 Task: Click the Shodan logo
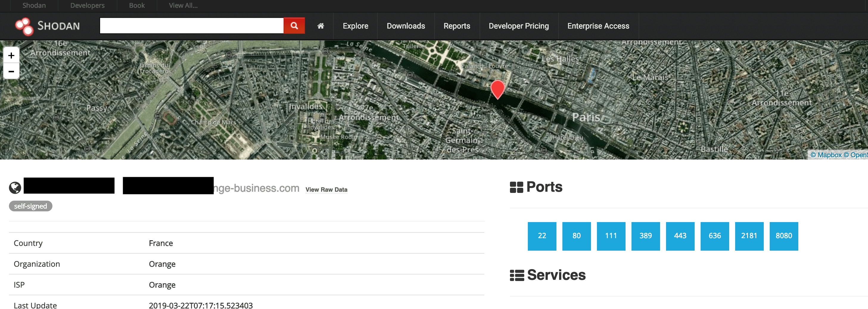[x=48, y=26]
